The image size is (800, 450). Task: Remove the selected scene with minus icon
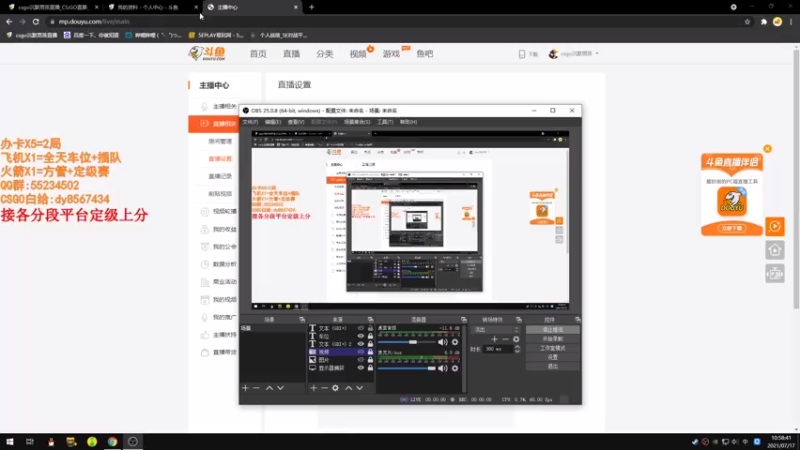click(x=257, y=388)
